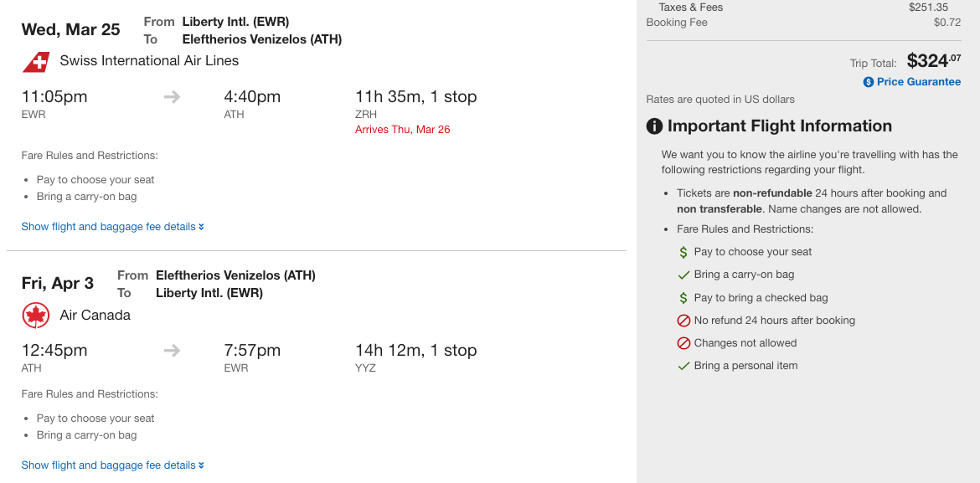
Task: Click the Swiss International Air Lines logo
Action: [36, 61]
